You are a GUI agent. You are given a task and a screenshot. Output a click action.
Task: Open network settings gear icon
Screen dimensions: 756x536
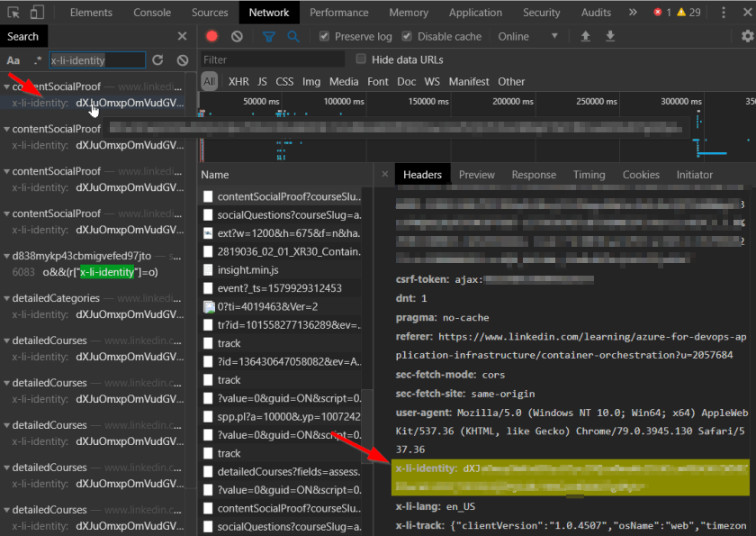click(x=747, y=36)
